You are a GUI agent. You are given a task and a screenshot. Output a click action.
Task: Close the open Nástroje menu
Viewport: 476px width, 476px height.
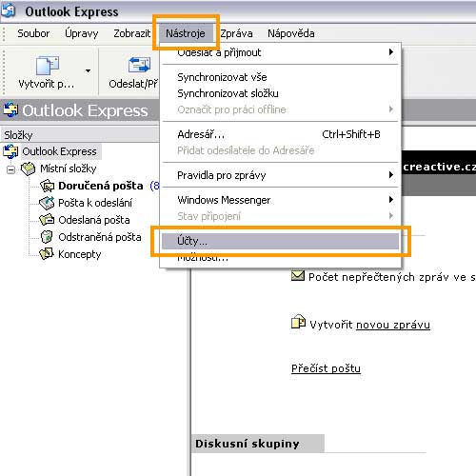tap(186, 33)
